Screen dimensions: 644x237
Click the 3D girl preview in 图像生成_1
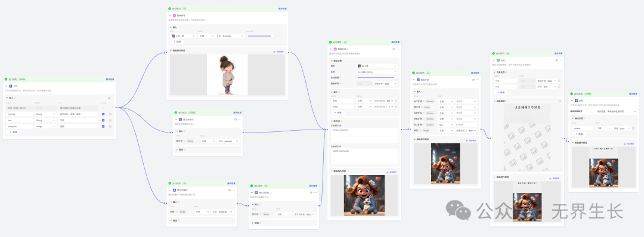(x=364, y=195)
